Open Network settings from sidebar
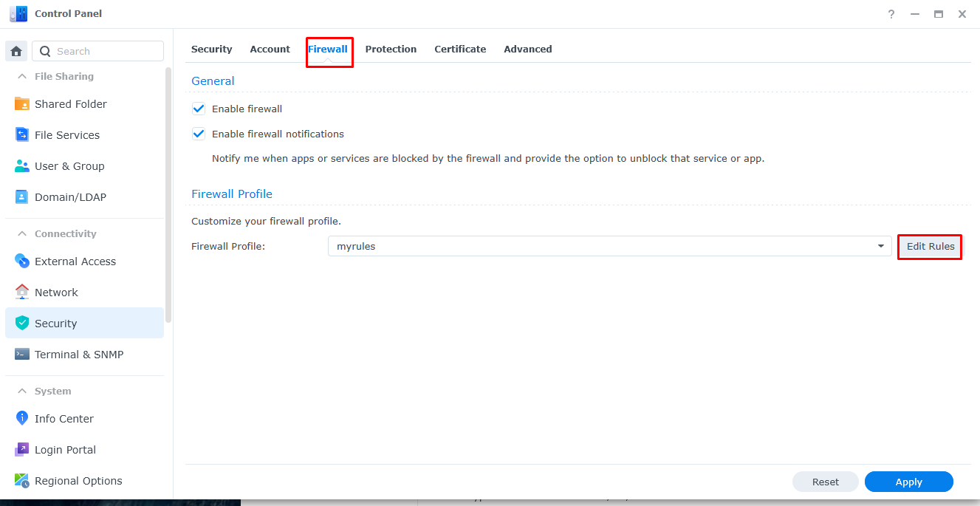 pyautogui.click(x=56, y=292)
